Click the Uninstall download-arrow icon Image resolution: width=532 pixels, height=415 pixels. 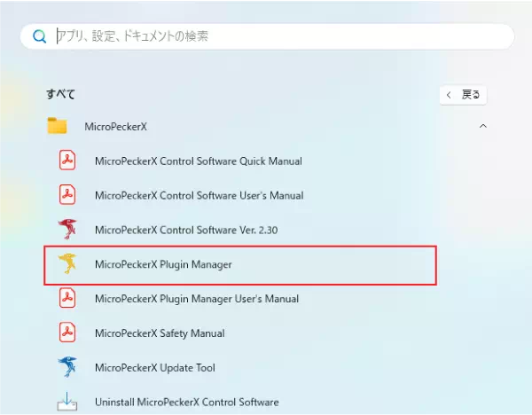click(x=67, y=401)
